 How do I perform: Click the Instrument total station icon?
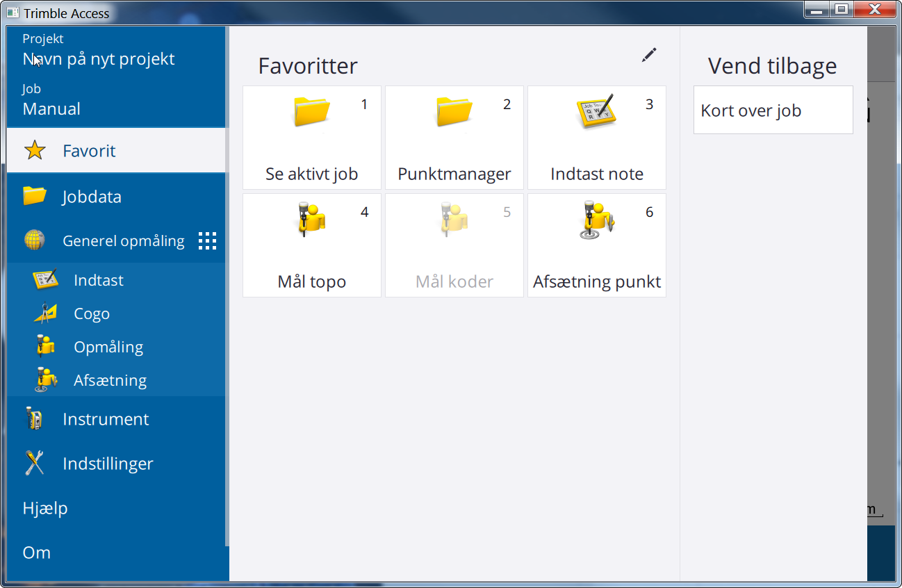(33, 418)
